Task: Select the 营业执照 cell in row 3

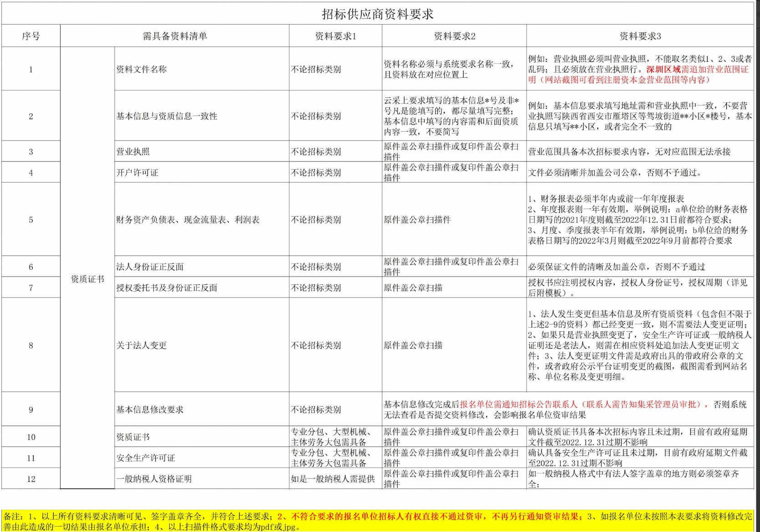Action: [x=202, y=151]
